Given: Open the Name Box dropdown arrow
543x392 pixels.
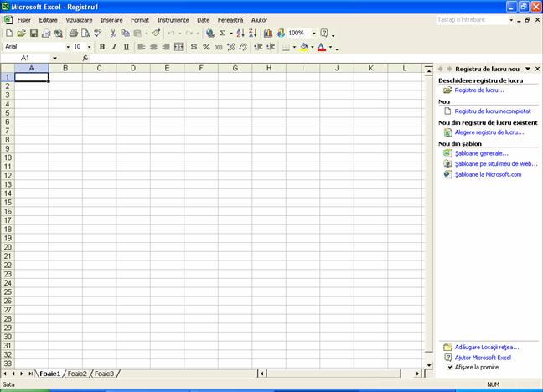Looking at the screenshot, I should point(55,59).
